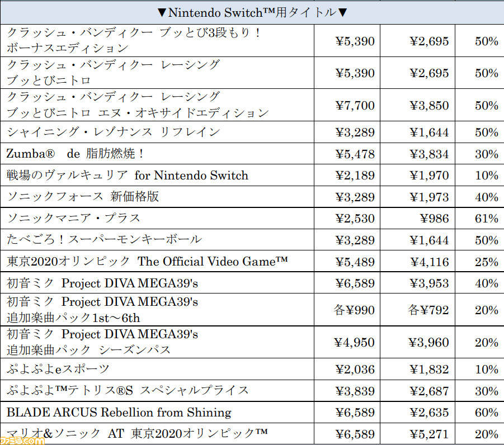Click the ¥5,271 sale price cell

pyautogui.click(x=417, y=434)
